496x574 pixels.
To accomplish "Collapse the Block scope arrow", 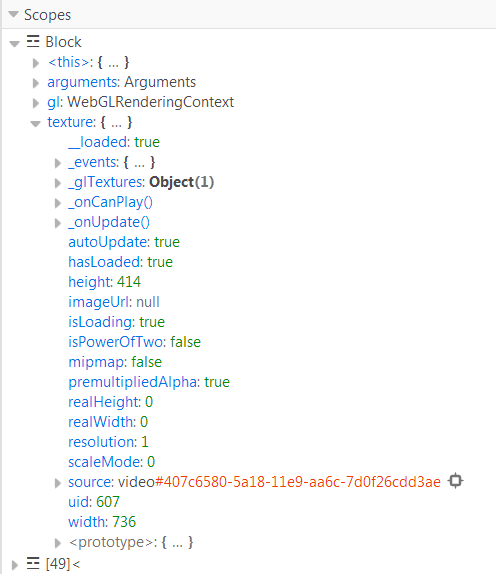I will tap(14, 44).
